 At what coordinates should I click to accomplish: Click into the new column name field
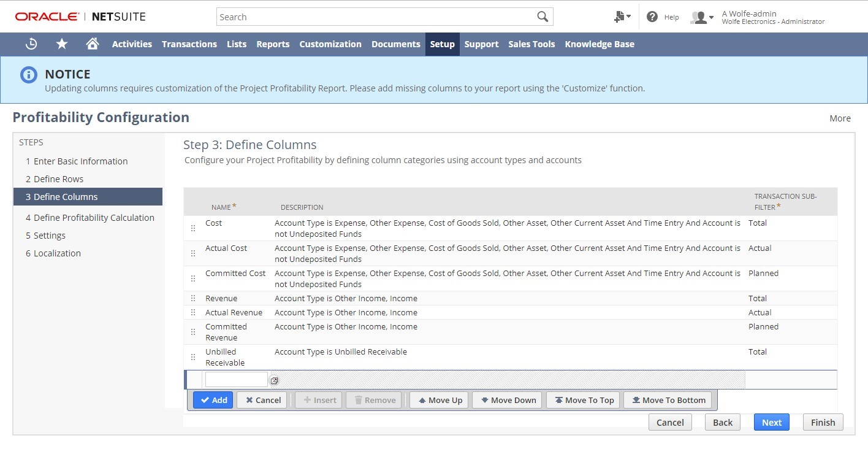(x=236, y=380)
